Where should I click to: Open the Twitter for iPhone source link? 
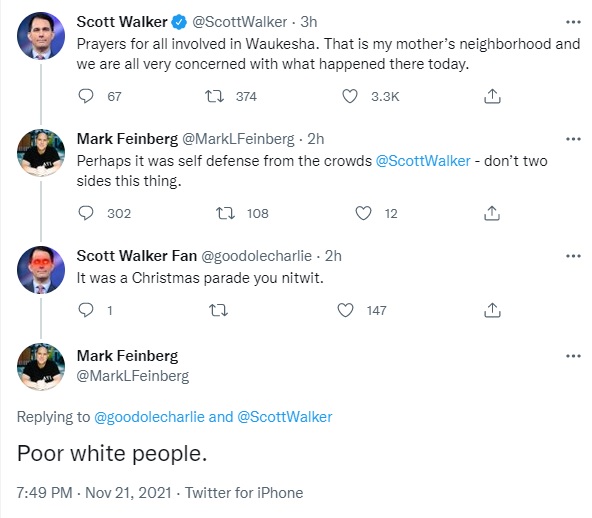pos(244,493)
